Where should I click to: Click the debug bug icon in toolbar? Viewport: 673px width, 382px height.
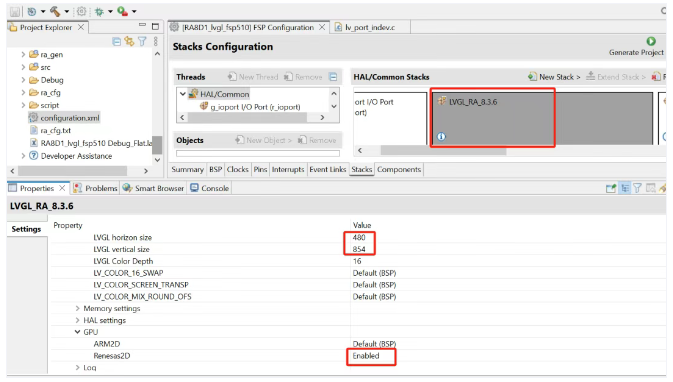coord(99,12)
